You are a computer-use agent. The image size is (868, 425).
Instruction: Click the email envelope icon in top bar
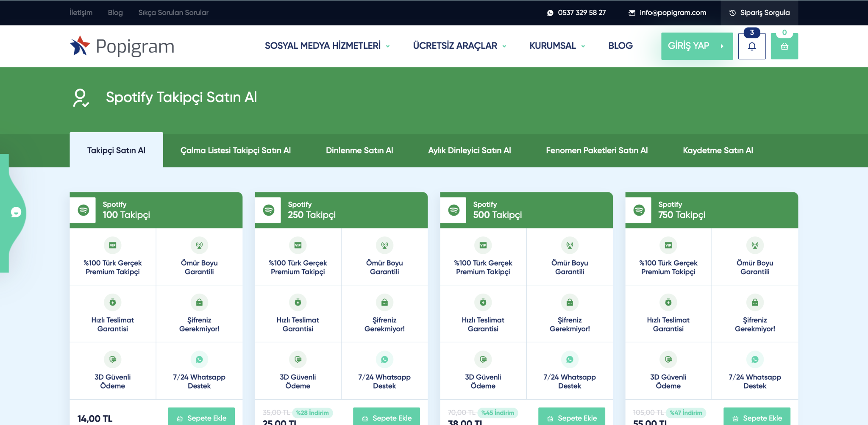632,13
